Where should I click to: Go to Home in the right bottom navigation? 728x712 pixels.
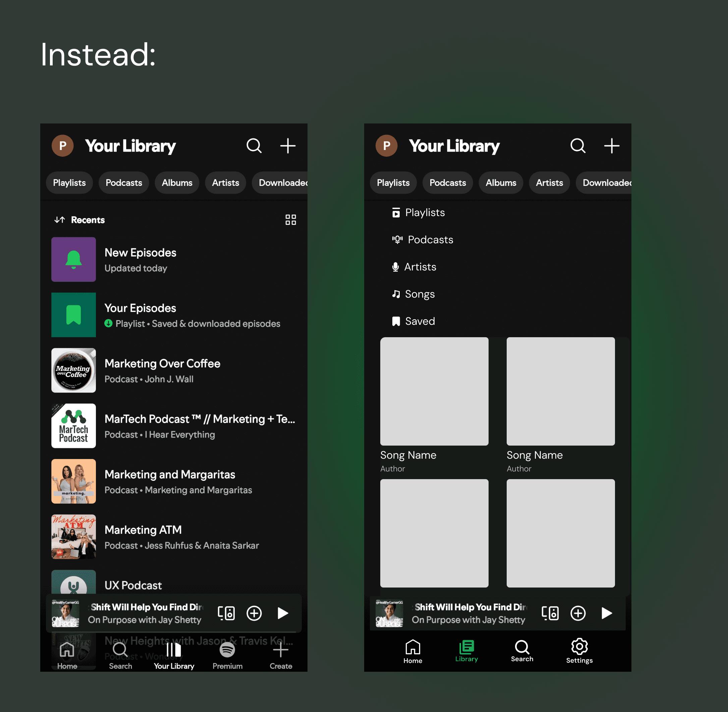pos(412,651)
